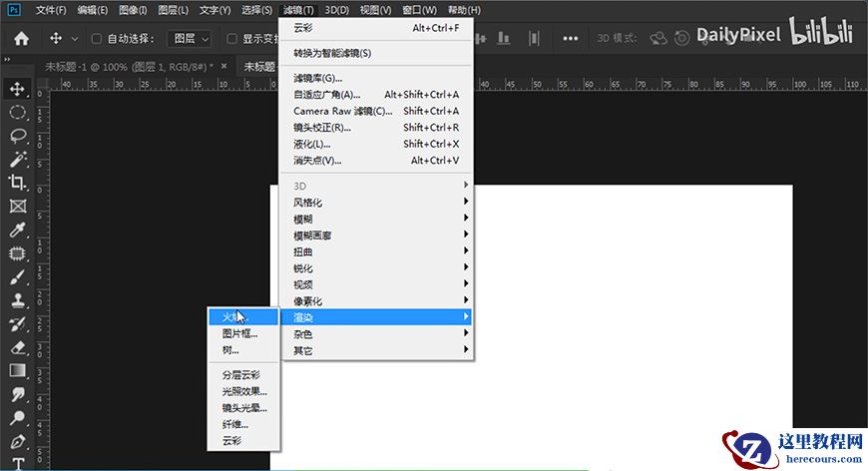Click the Home icon in options bar
868x471 pixels.
coord(22,38)
